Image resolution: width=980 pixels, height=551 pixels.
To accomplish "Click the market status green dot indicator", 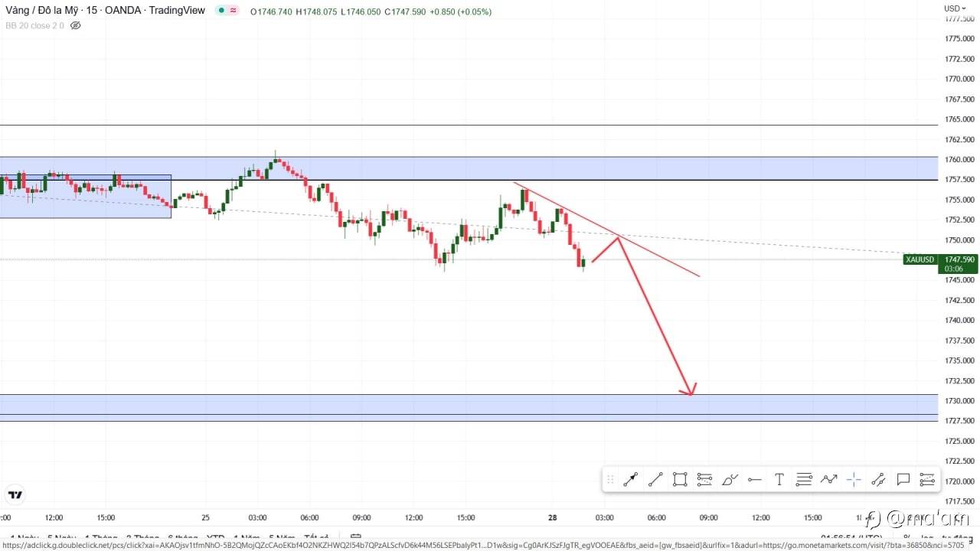I will pos(220,11).
